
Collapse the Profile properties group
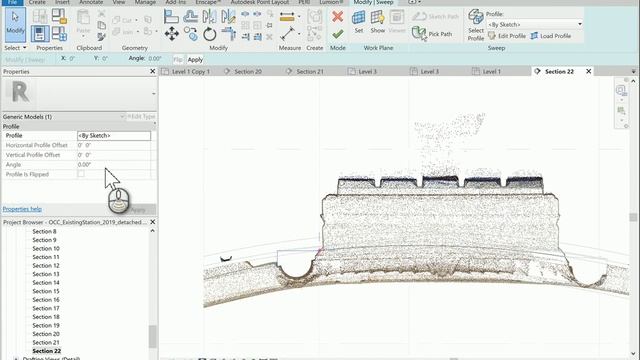154,124
